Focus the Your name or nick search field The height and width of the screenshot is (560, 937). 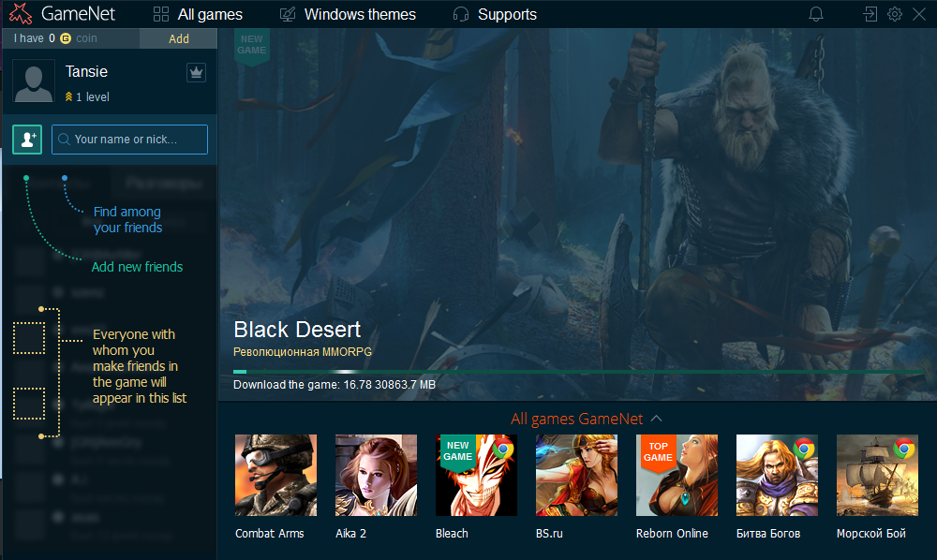(x=129, y=140)
